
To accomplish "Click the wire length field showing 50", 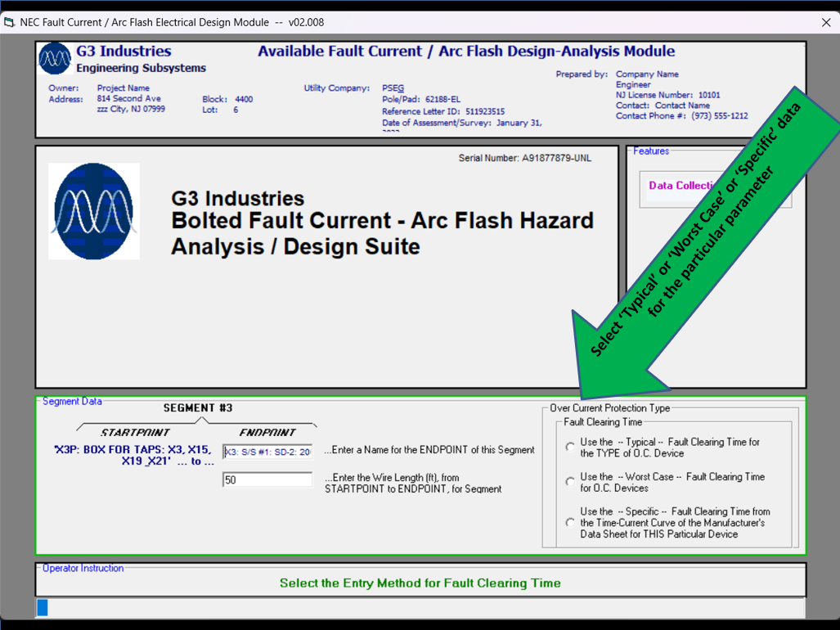I will click(x=267, y=479).
